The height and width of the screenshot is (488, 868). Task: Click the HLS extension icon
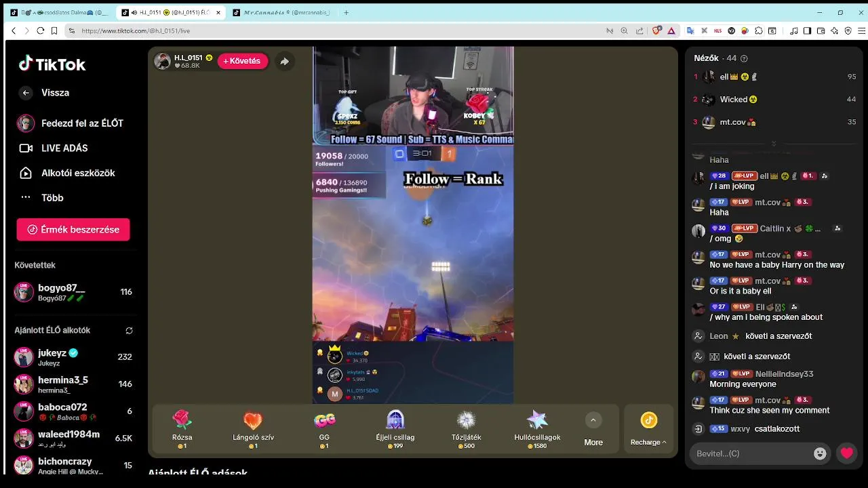coord(719,30)
